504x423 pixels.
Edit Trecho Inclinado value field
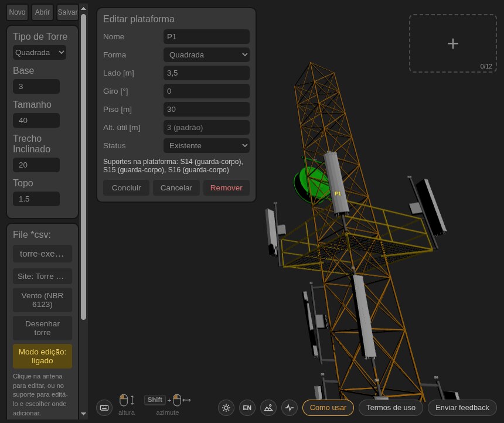[36, 165]
